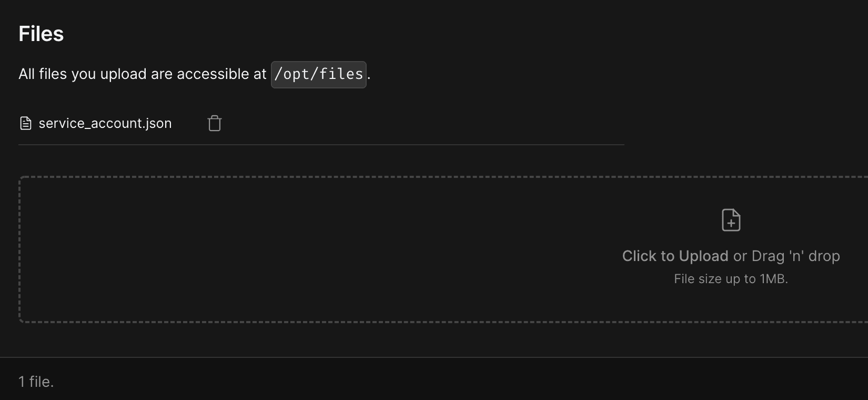The image size is (868, 400).
Task: Click the add-file icon in the upload area
Action: pyautogui.click(x=731, y=220)
